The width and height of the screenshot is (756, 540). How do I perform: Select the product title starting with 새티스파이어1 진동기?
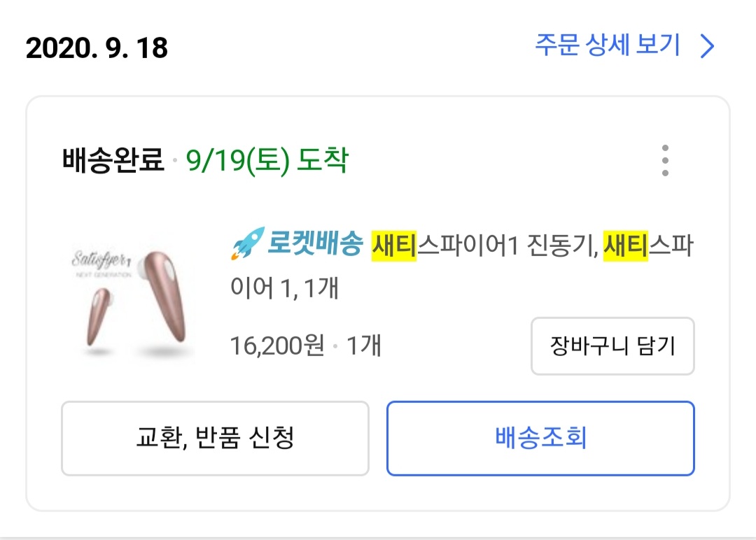click(x=462, y=245)
